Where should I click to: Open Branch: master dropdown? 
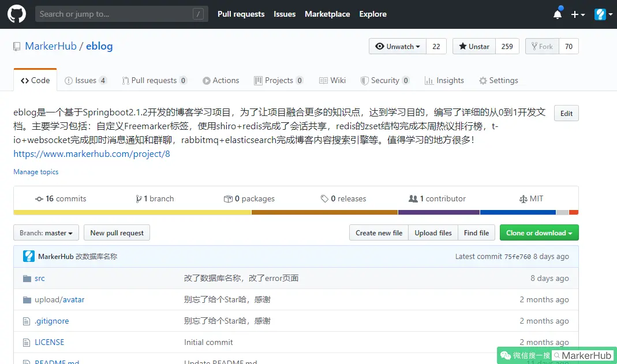click(x=46, y=232)
